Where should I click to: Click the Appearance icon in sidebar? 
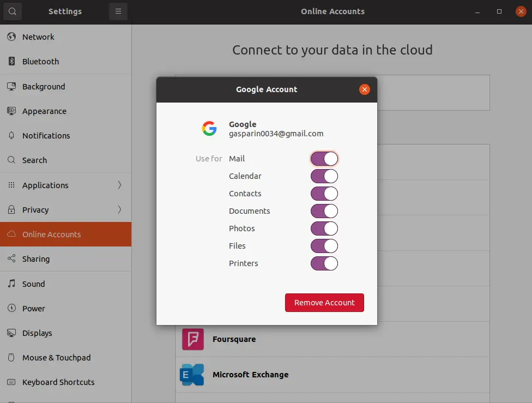coord(11,111)
